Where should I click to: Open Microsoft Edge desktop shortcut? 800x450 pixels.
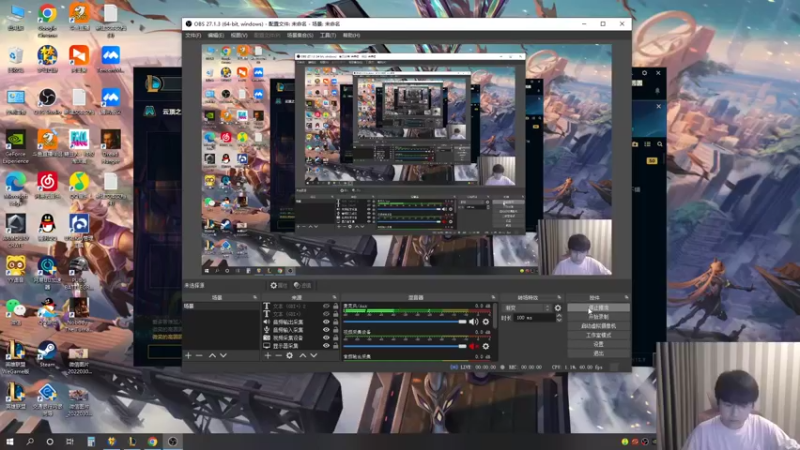16,188
